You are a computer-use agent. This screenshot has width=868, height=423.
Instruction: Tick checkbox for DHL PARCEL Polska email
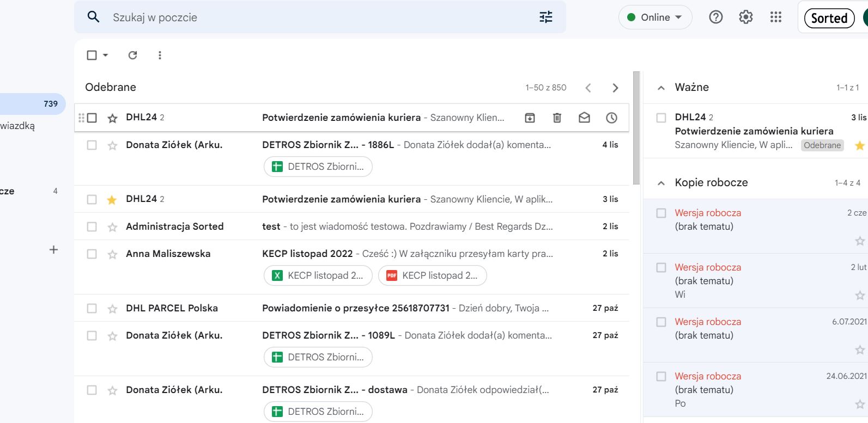pyautogui.click(x=92, y=309)
